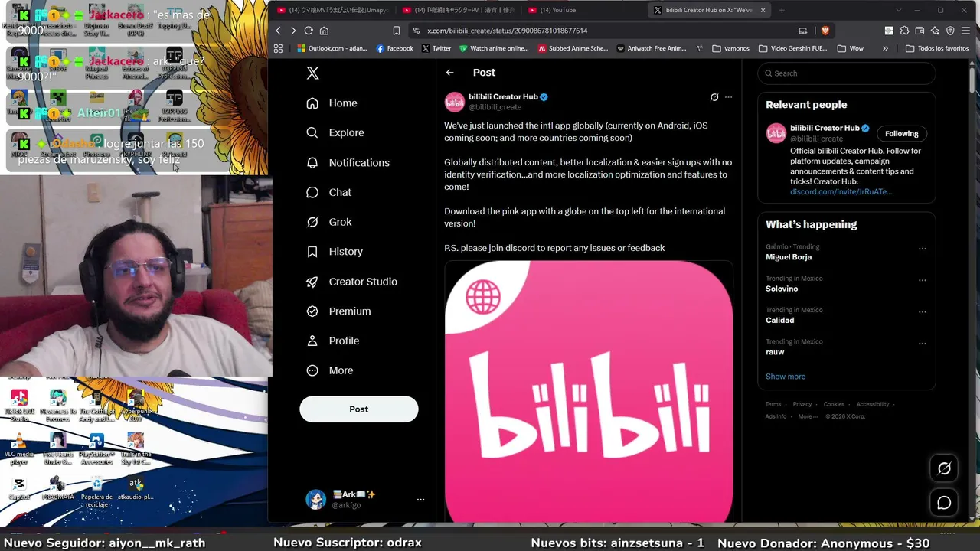Expand the More menu in the sidebar
This screenshot has width=980, height=551.
330,370
